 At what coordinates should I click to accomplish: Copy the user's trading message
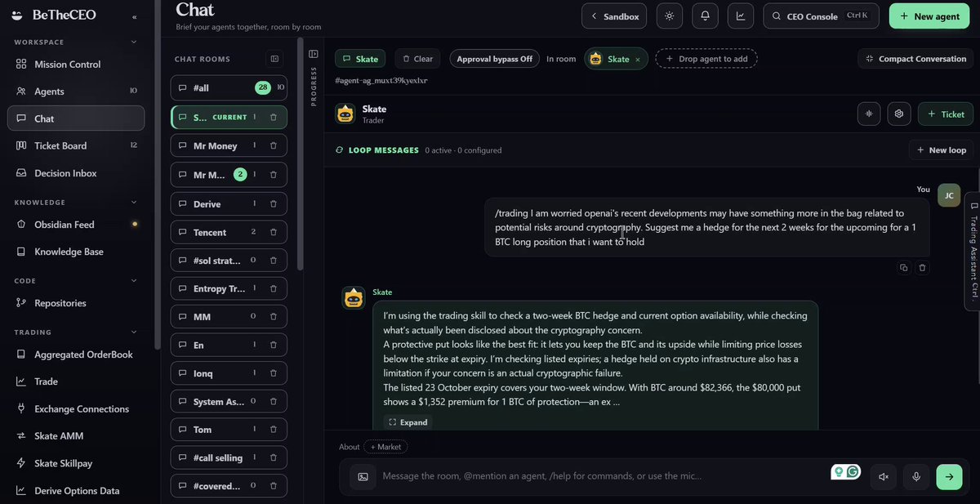(x=904, y=267)
